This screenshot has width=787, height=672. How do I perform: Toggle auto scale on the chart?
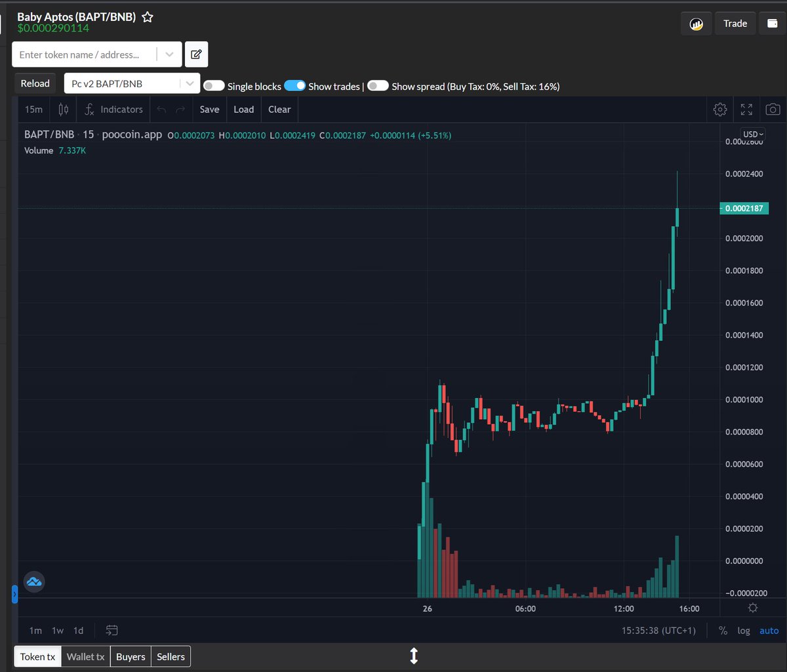(769, 631)
